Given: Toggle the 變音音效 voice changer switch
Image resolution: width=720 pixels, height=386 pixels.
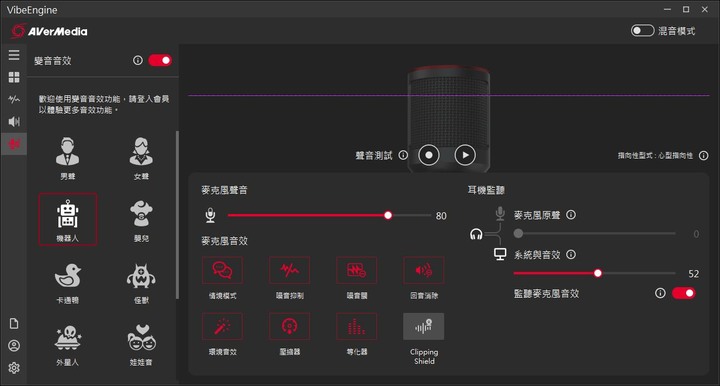Looking at the screenshot, I should pos(160,60).
